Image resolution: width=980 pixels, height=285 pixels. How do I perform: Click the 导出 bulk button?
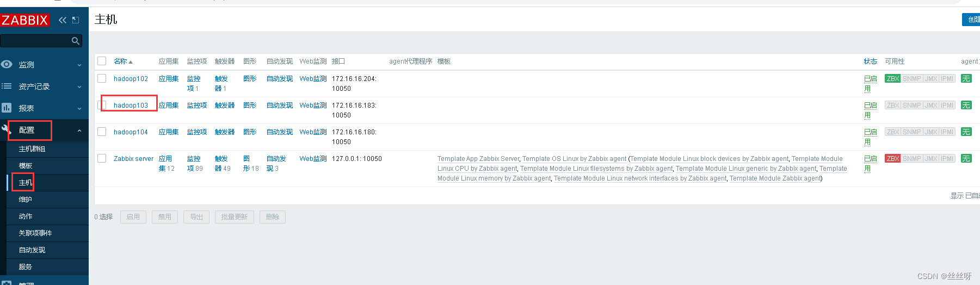coord(196,217)
